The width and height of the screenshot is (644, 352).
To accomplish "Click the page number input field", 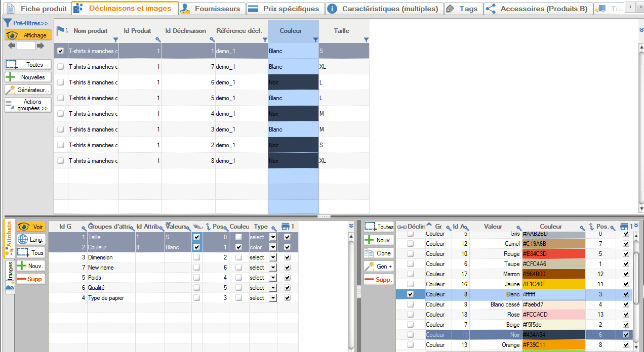I will (26, 46).
